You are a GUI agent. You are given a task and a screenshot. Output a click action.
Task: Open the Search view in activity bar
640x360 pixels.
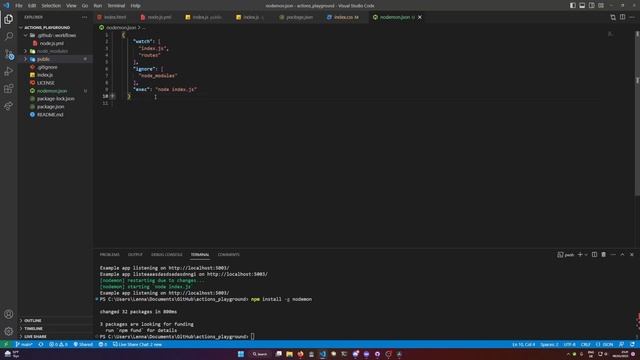[x=9, y=37]
